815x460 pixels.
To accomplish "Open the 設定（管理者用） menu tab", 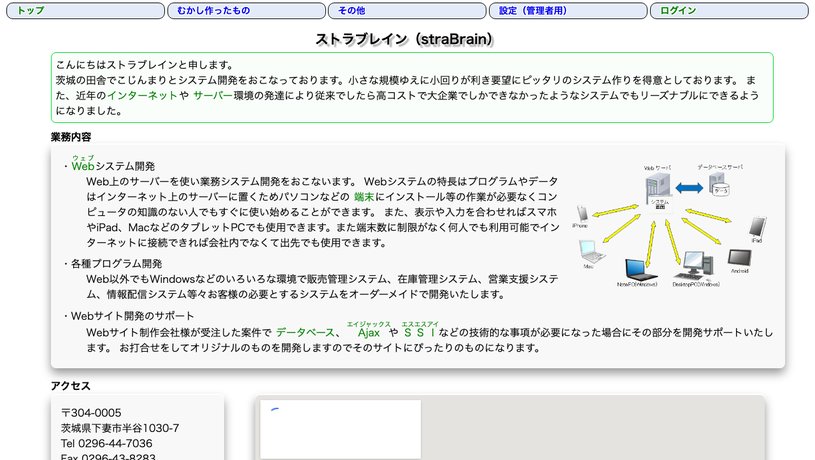I will (568, 10).
